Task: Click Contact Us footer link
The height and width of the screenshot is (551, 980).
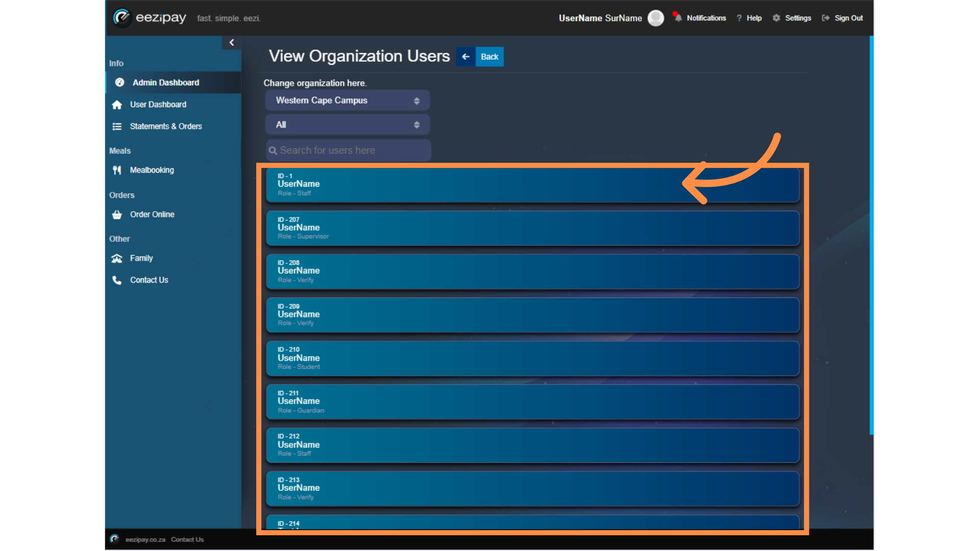Action: pyautogui.click(x=187, y=539)
